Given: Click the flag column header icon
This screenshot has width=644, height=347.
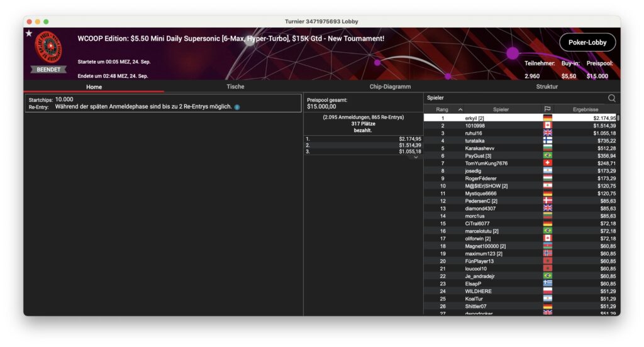Looking at the screenshot, I should click(x=547, y=109).
